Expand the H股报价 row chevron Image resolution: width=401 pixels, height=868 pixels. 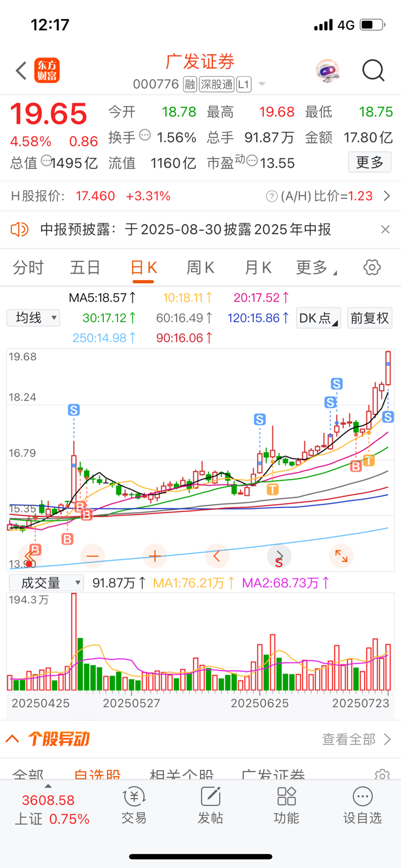pos(387,196)
